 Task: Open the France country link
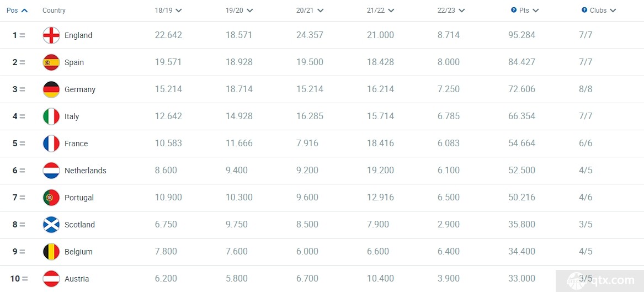[76, 144]
